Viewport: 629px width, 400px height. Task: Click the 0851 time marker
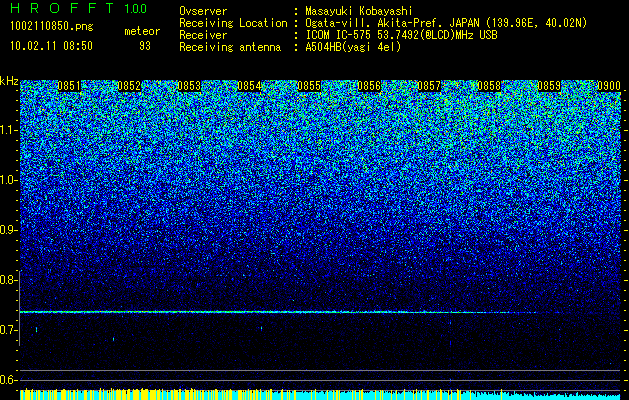pyautogui.click(x=69, y=86)
